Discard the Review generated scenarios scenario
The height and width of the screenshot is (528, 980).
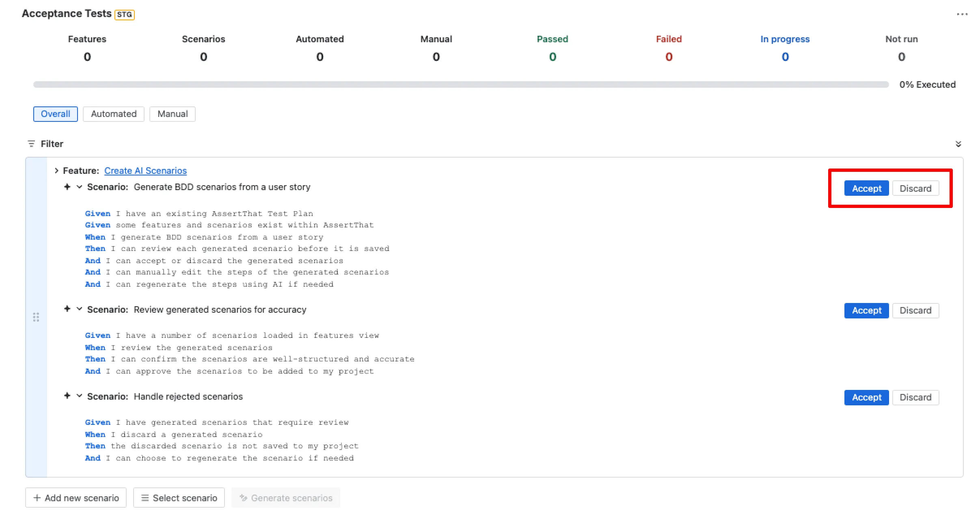[x=915, y=311]
